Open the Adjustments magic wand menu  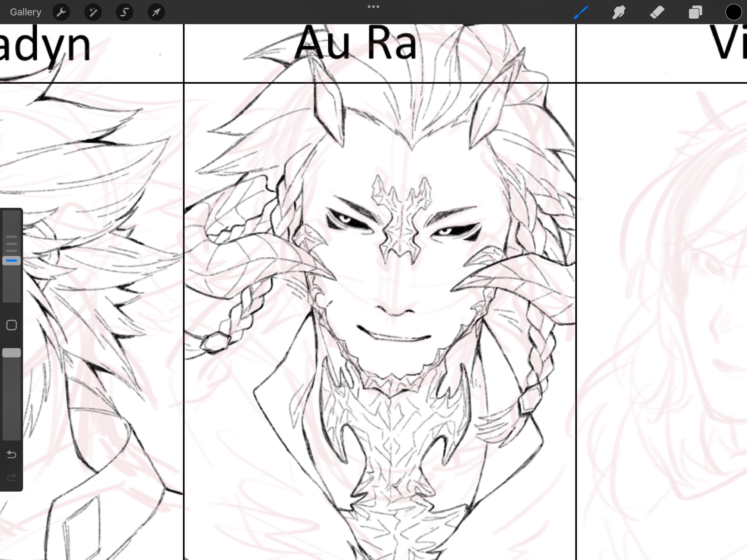point(93,12)
